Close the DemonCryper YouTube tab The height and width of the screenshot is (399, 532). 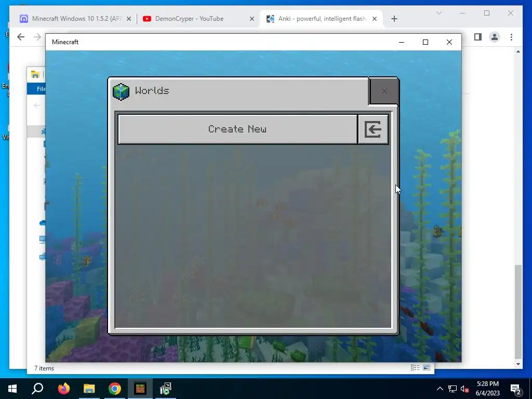[x=252, y=19]
